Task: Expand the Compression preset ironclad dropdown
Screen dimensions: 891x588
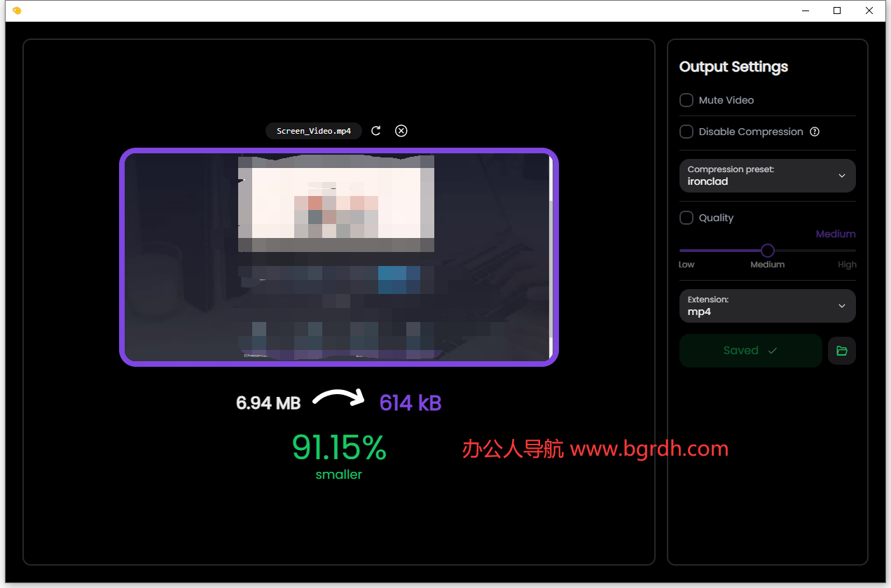Action: 767,176
